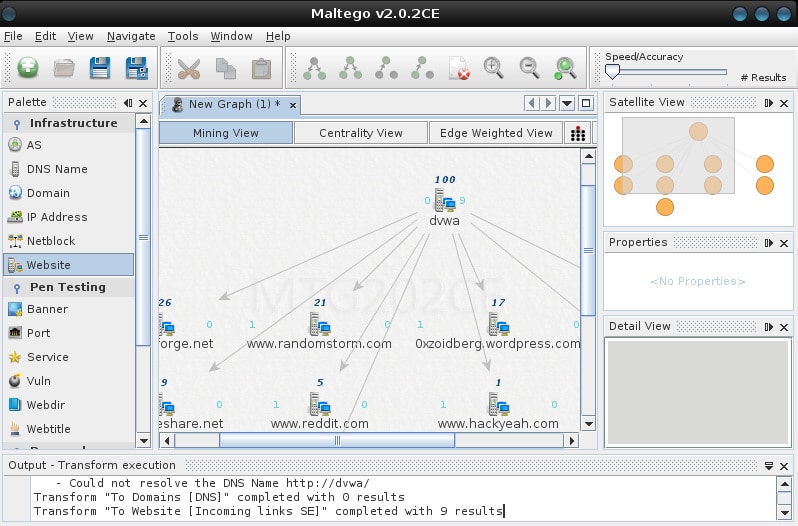Open the Help menu
This screenshot has width=798, height=526.
tap(278, 36)
